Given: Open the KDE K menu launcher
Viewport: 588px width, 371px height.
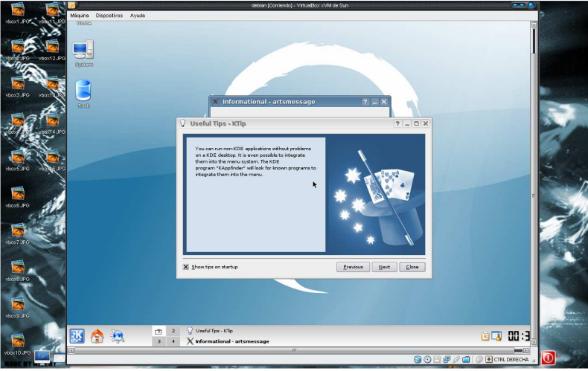Looking at the screenshot, I should click(x=77, y=336).
